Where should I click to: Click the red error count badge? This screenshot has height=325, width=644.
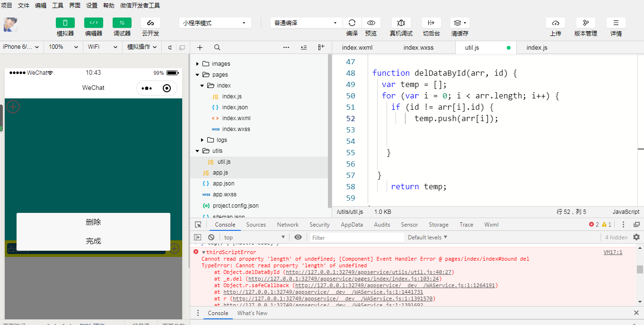coord(594,225)
